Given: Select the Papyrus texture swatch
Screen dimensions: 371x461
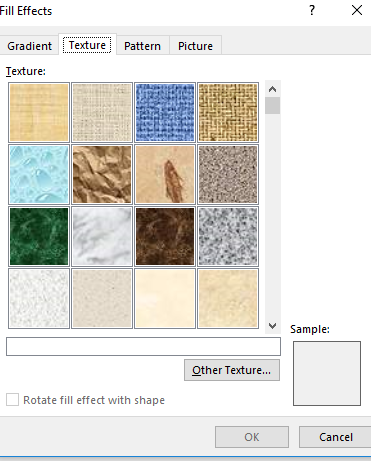Looking at the screenshot, I should (x=39, y=112).
